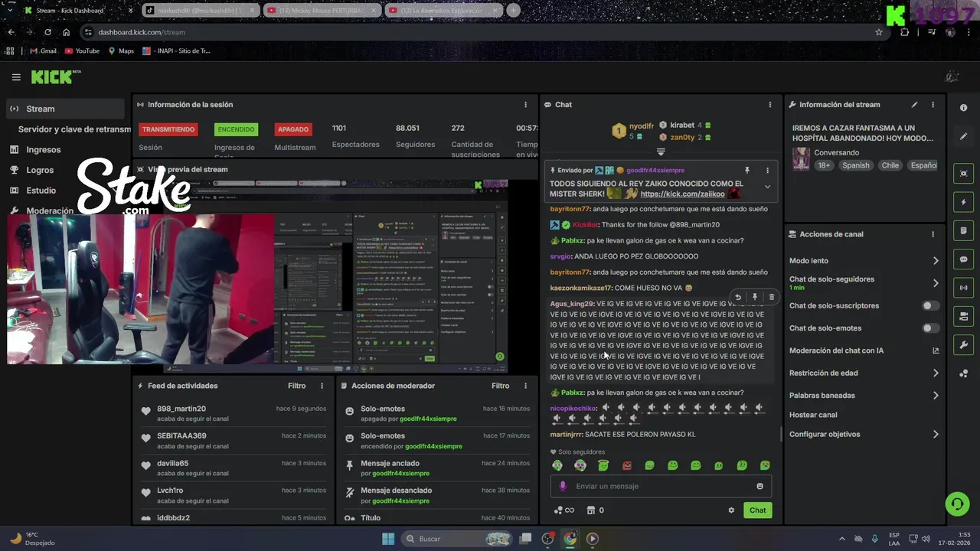This screenshot has width=980, height=551.
Task: Click the pencil icon in right sidebar
Action: point(963,136)
